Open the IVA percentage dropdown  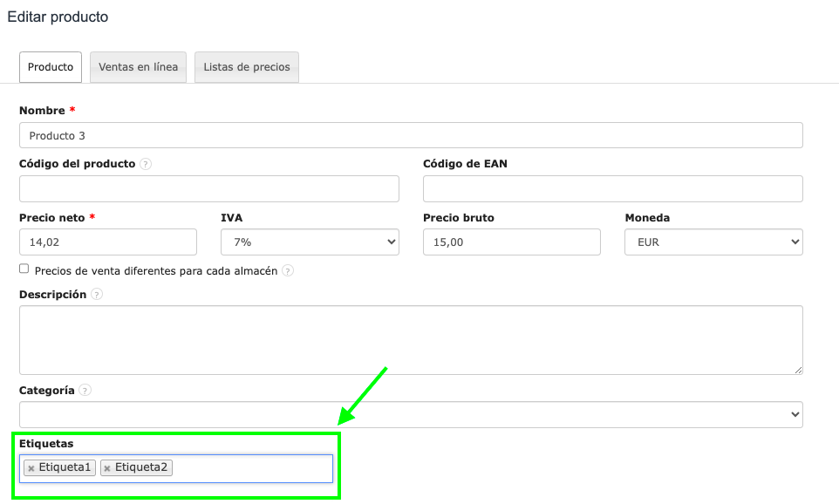coord(310,242)
